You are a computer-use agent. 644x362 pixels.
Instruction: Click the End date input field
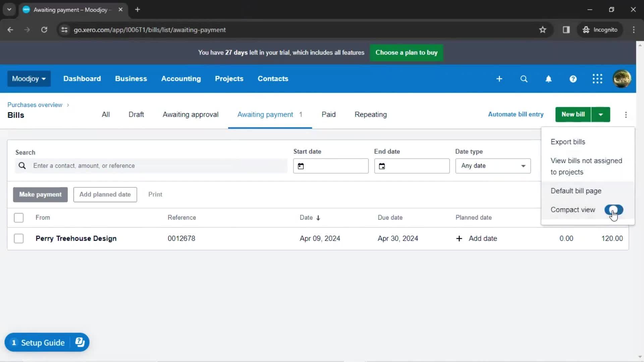pos(412,166)
